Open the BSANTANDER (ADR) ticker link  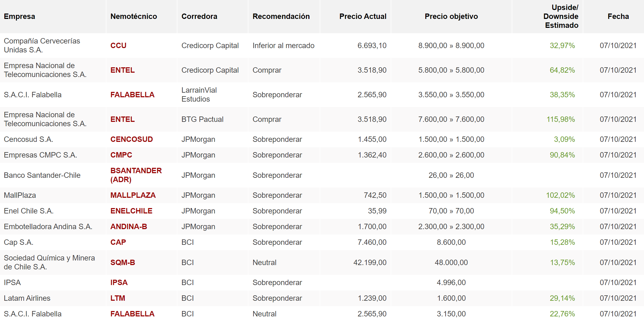click(136, 175)
